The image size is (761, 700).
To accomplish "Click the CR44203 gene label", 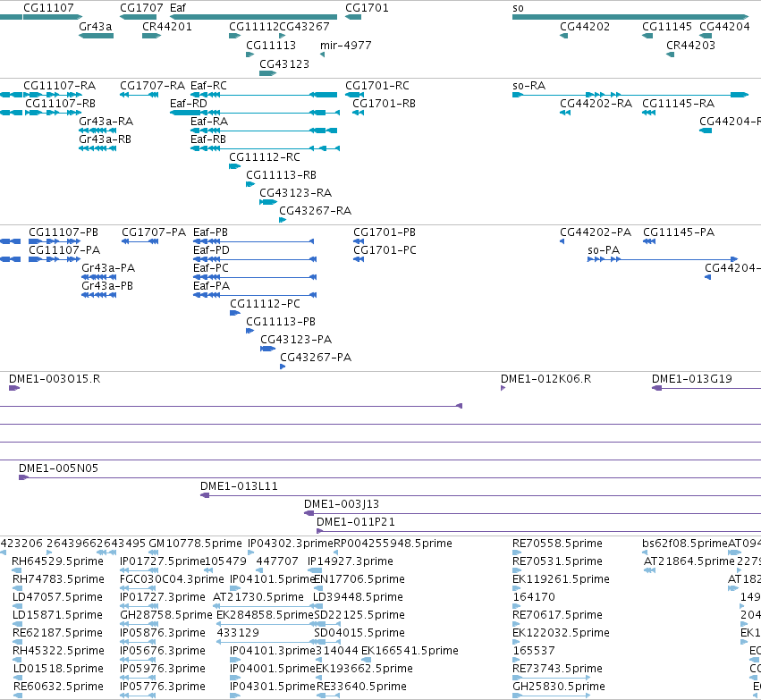I will pyautogui.click(x=690, y=45).
